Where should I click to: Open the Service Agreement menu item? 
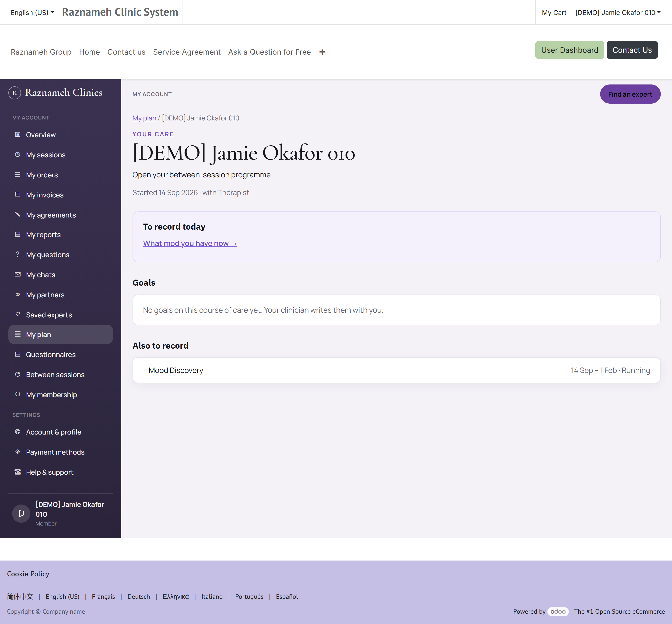[x=187, y=52]
